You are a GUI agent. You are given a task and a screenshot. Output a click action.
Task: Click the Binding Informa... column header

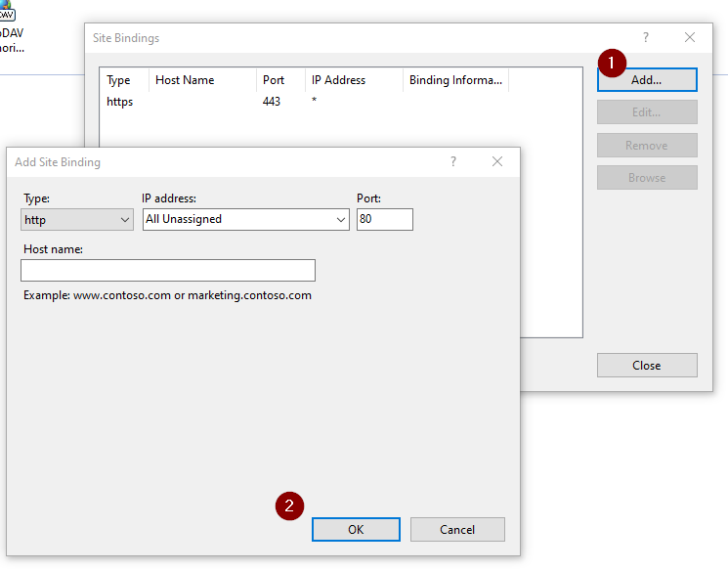[x=456, y=80]
